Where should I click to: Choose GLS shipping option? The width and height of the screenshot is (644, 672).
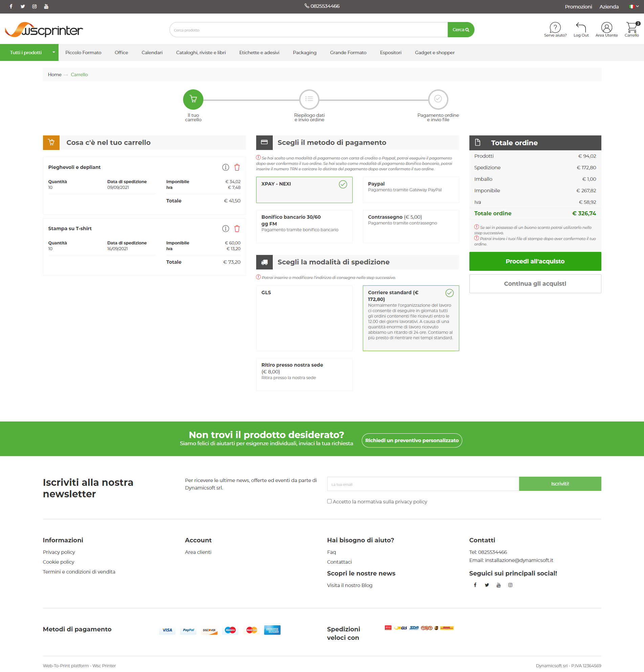[x=304, y=318]
